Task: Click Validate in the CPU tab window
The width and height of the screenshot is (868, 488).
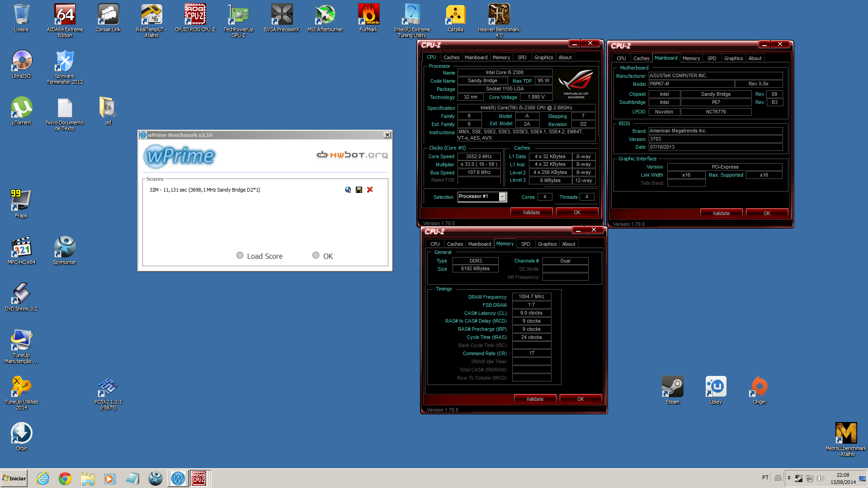Action: coord(531,212)
